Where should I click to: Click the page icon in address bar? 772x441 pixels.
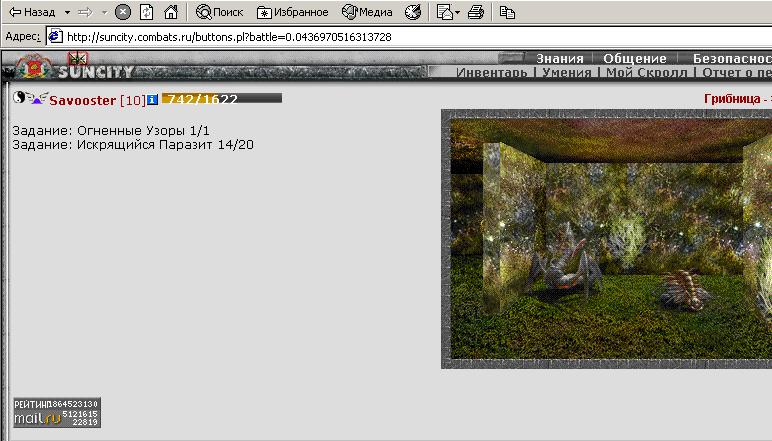tap(55, 36)
